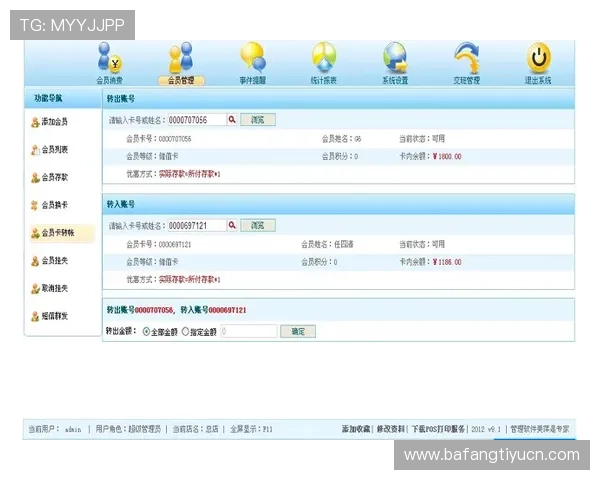This screenshot has height=480, width=600.
Task: Open 会员挂失 in sidebar
Action: coord(50,261)
